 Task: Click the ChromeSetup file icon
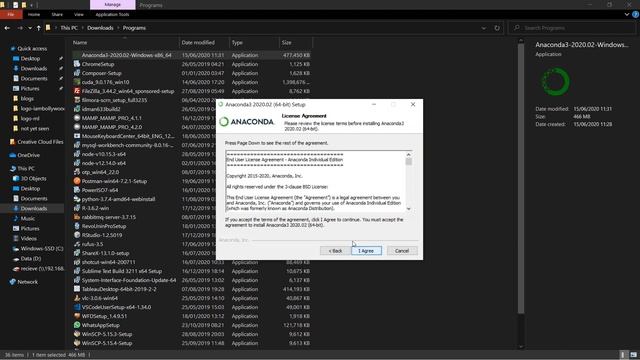[x=77, y=64]
